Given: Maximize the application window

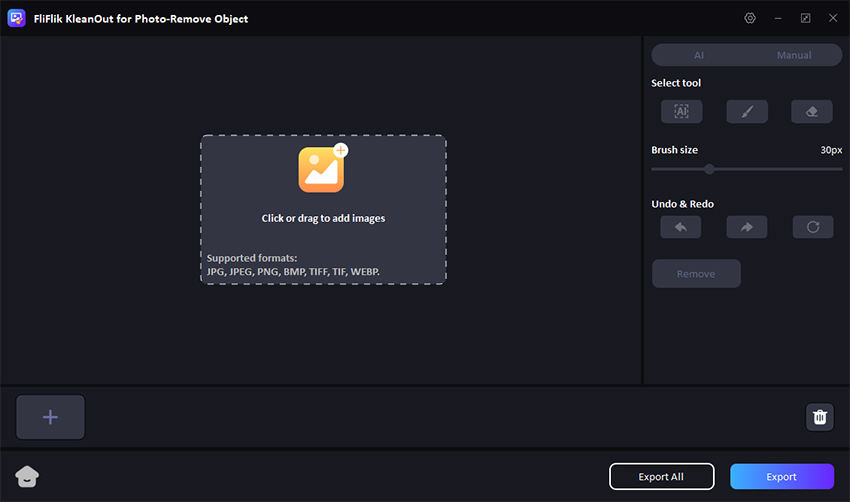Looking at the screenshot, I should [x=805, y=18].
